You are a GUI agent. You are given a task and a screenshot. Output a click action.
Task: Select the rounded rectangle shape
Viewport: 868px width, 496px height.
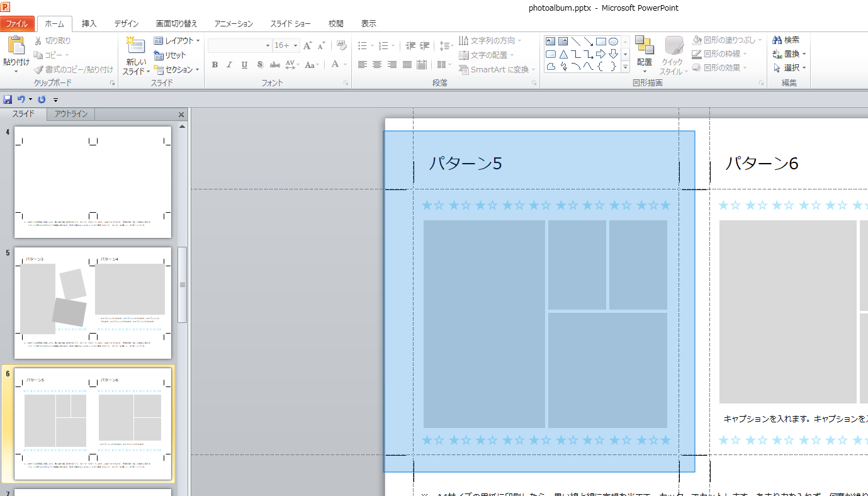point(551,54)
